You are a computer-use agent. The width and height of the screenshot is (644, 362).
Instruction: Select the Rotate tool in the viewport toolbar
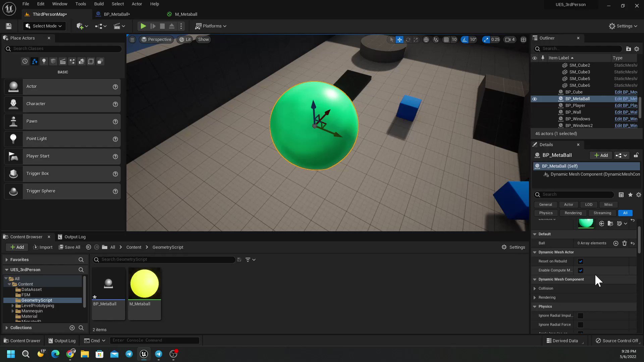(408, 40)
